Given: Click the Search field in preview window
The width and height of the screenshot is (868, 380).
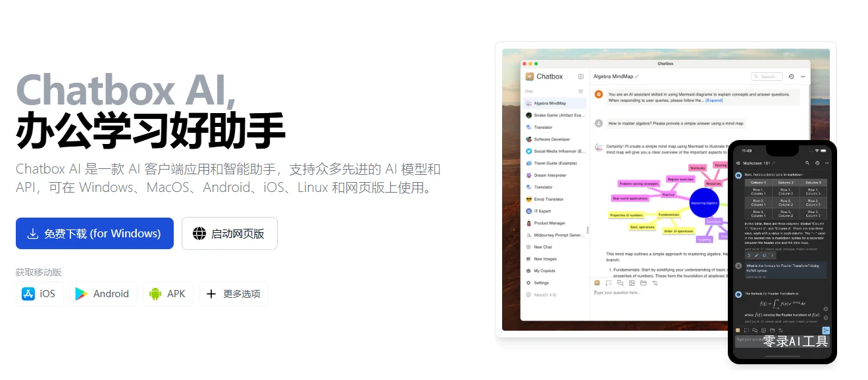Looking at the screenshot, I should pyautogui.click(x=767, y=77).
